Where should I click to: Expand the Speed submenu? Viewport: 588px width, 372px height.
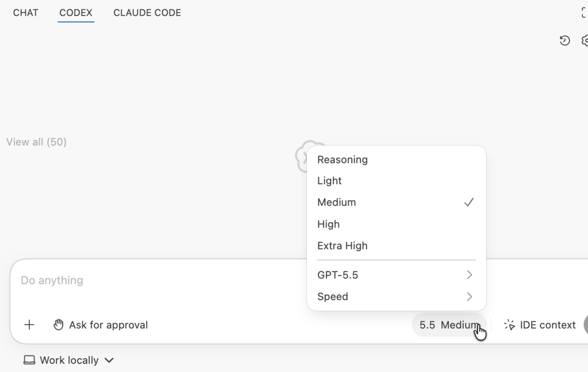[x=397, y=297]
